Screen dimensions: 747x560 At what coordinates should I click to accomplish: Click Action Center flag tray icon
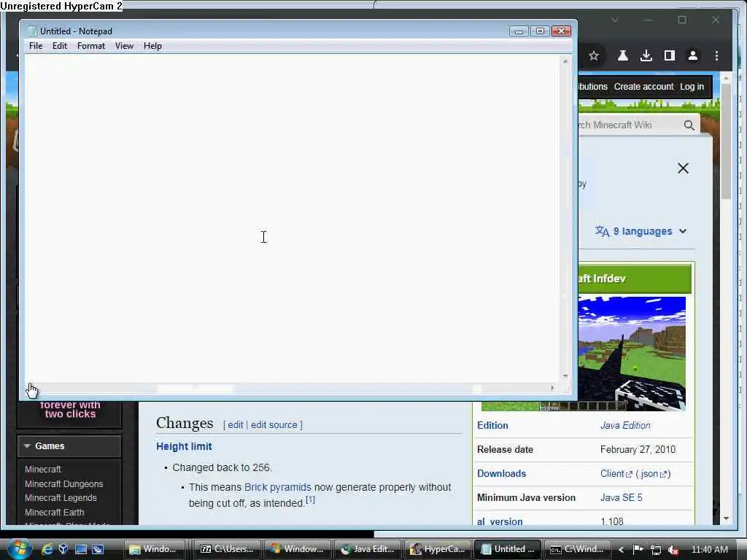point(638,550)
